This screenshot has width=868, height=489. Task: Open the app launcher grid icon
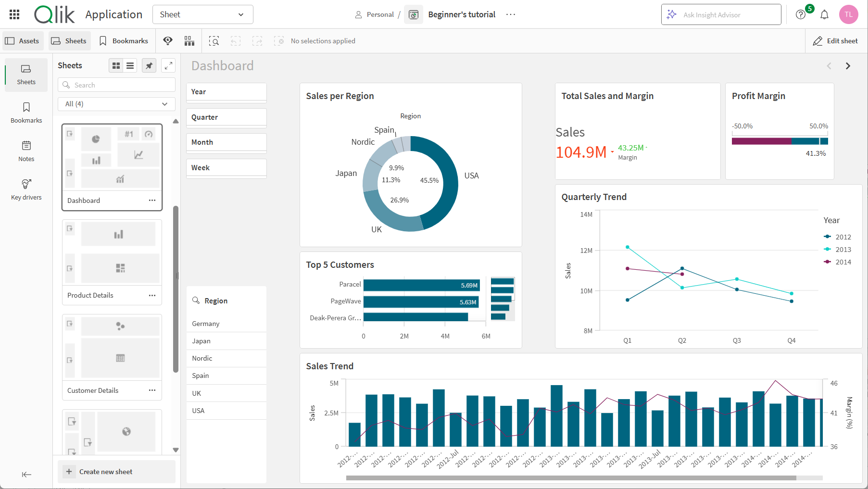14,14
